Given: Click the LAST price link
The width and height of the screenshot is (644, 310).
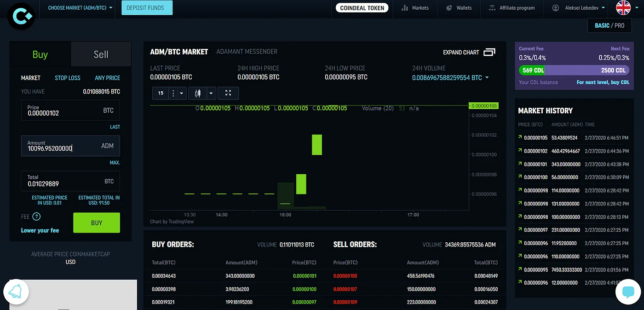Looking at the screenshot, I should 115,127.
